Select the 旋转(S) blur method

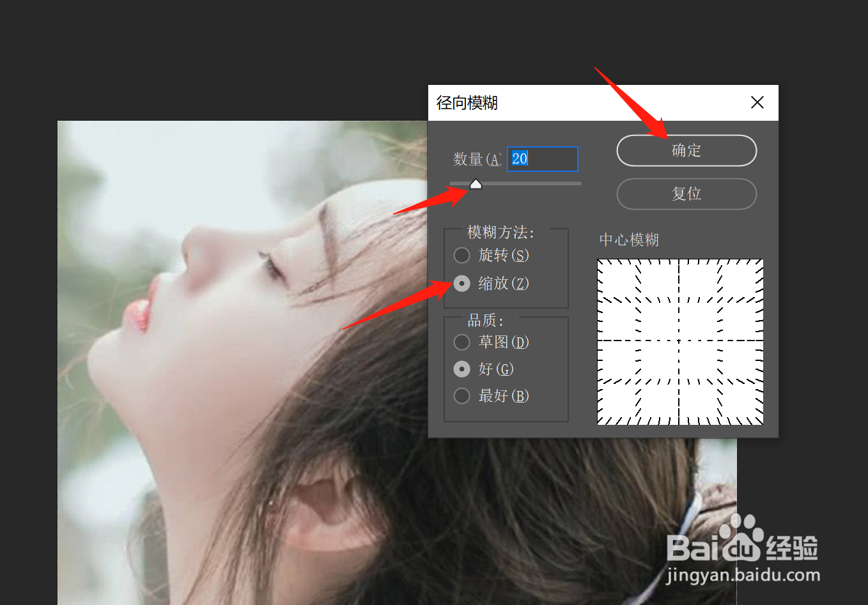[x=492, y=256]
